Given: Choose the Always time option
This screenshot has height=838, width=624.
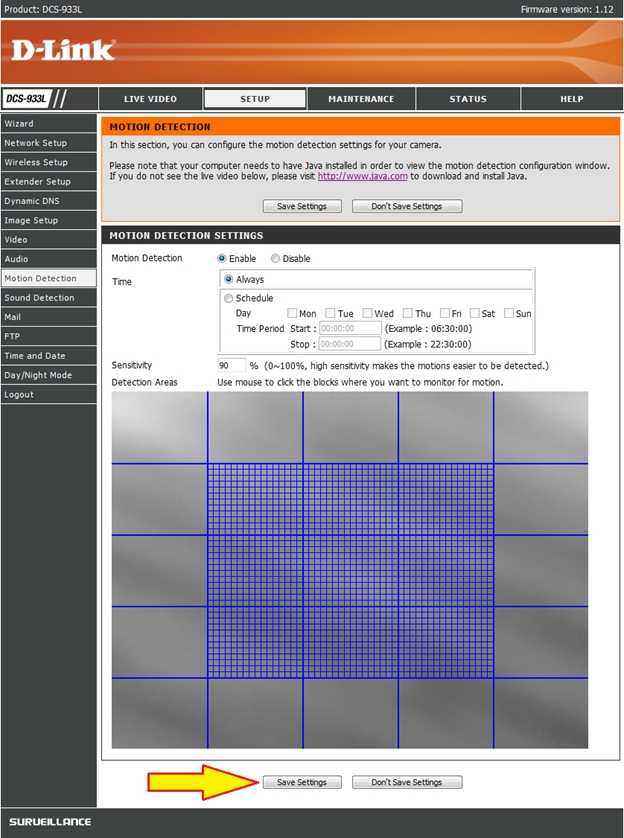Looking at the screenshot, I should 229,280.
